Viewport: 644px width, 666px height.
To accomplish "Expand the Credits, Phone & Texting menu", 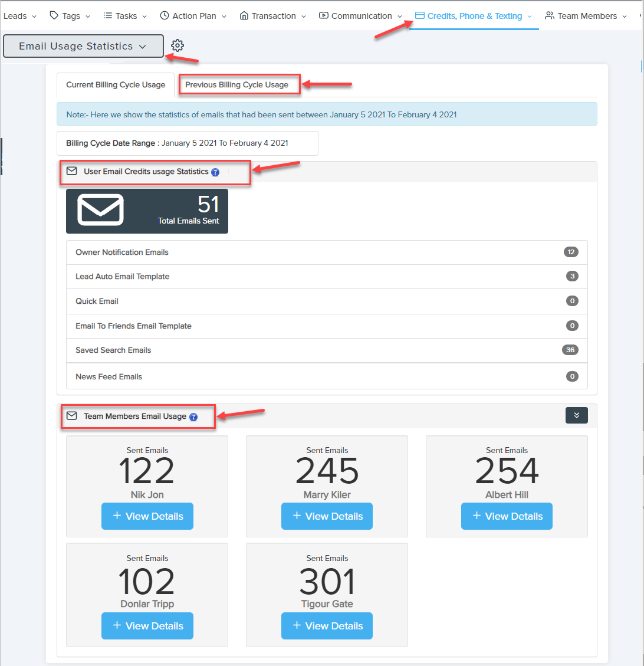I will point(474,16).
